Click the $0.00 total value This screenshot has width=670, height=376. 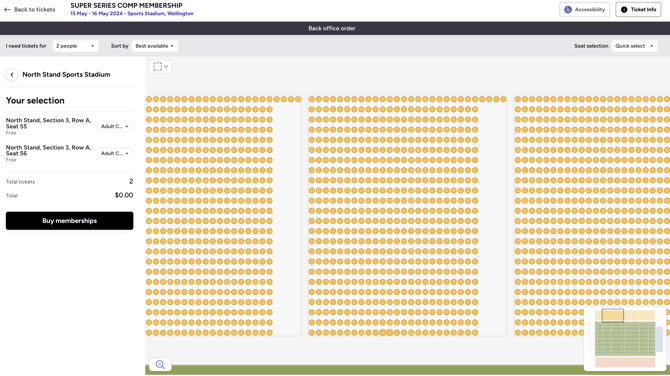[x=124, y=195]
